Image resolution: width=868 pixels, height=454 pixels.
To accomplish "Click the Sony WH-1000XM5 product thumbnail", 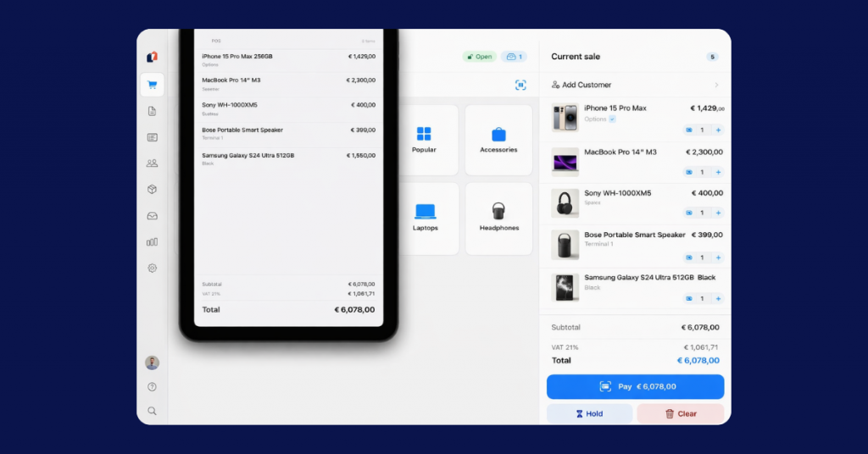I will [565, 203].
